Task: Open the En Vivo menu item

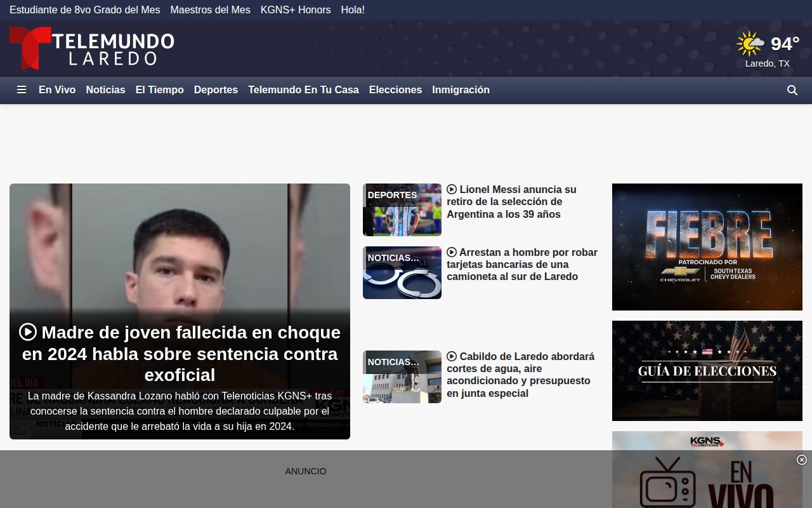Action: pos(57,90)
